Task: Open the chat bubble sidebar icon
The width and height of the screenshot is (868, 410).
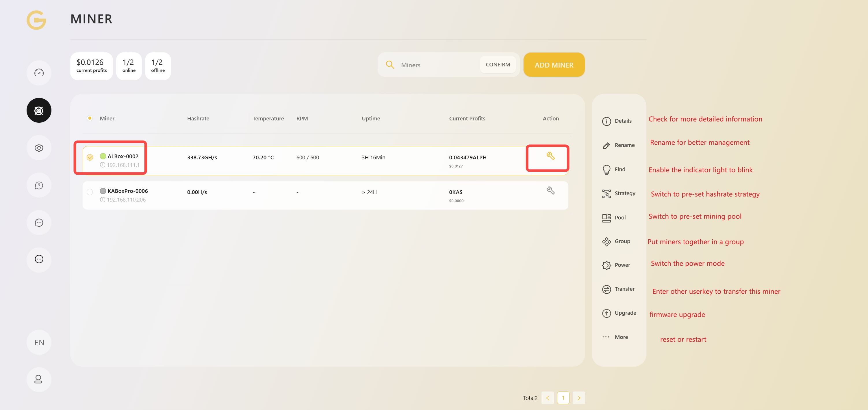Action: click(39, 223)
